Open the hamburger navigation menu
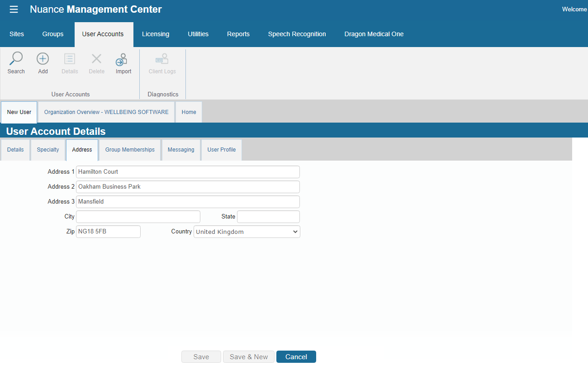Screen dimensions: 588x380 pyautogui.click(x=14, y=9)
